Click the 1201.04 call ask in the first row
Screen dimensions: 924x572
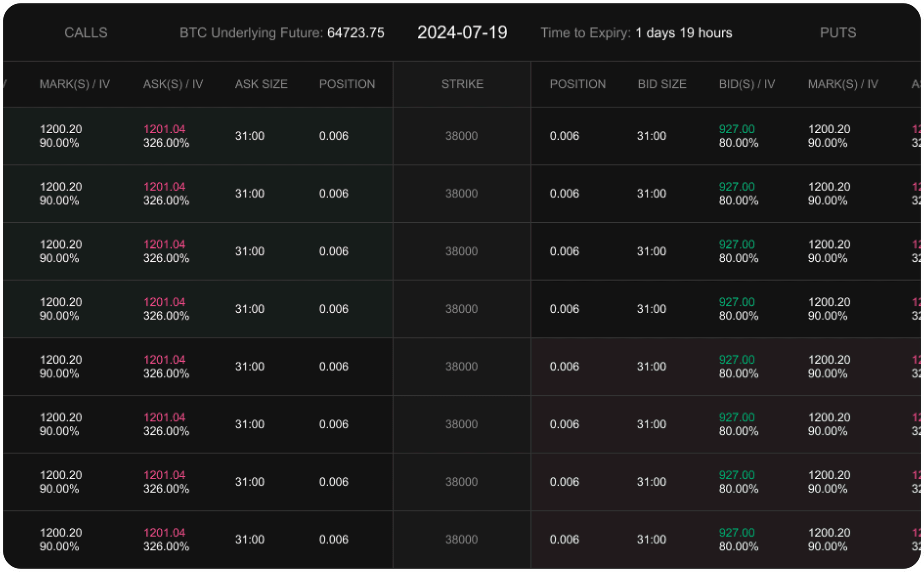164,129
